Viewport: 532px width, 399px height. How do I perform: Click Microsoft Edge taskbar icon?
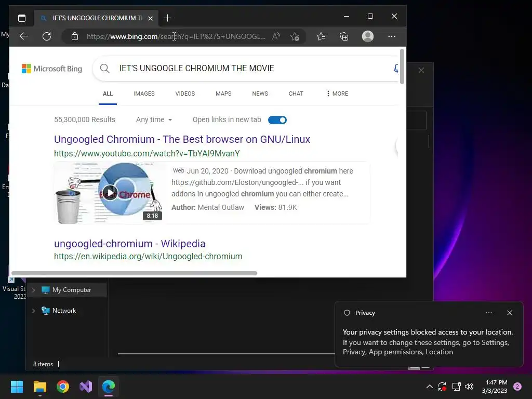[109, 387]
